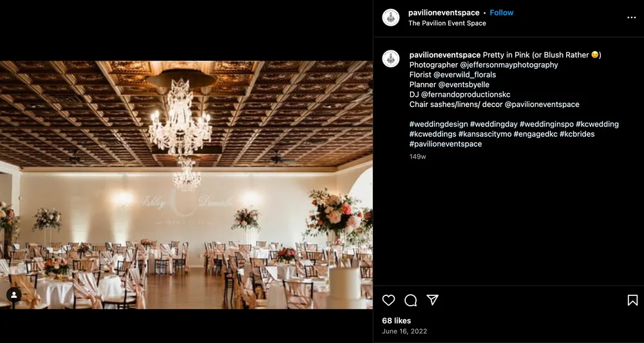This screenshot has width=644, height=343.
Task: View who liked via 68 likes
Action: click(396, 321)
